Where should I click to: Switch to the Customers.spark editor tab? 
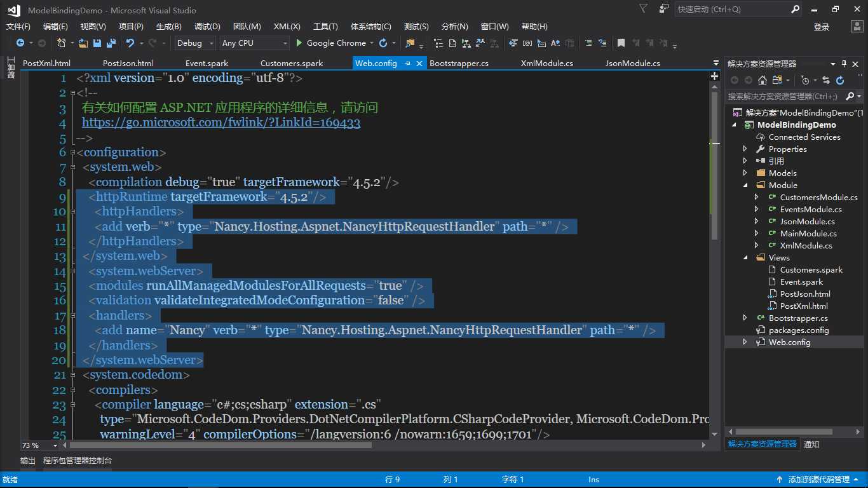point(292,63)
